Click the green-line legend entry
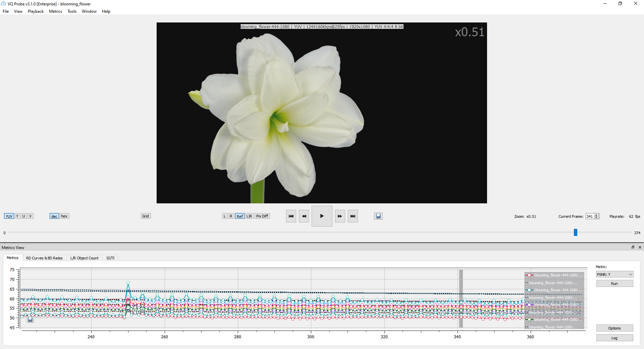 (554, 319)
